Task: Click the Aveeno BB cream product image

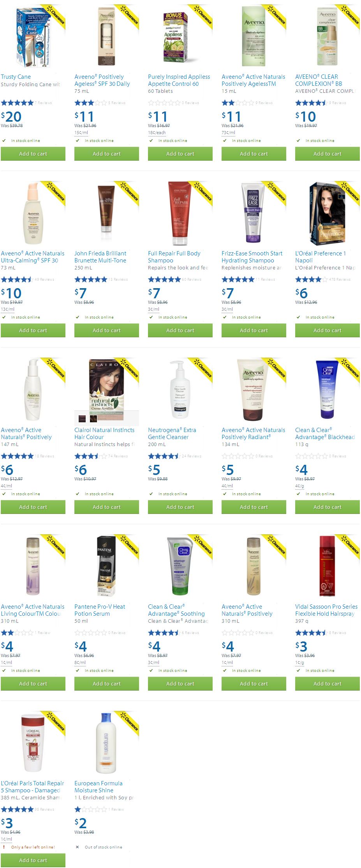Action: (327, 36)
